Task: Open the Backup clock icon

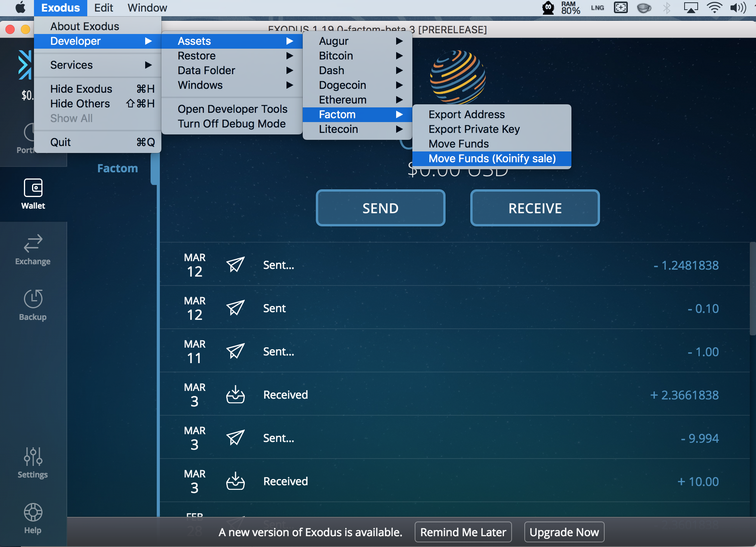Action: [33, 299]
